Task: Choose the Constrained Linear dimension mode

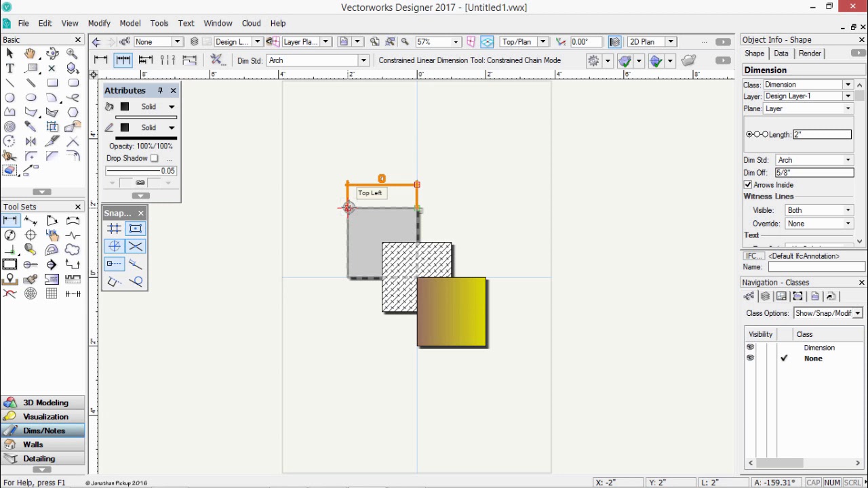Action: 100,60
